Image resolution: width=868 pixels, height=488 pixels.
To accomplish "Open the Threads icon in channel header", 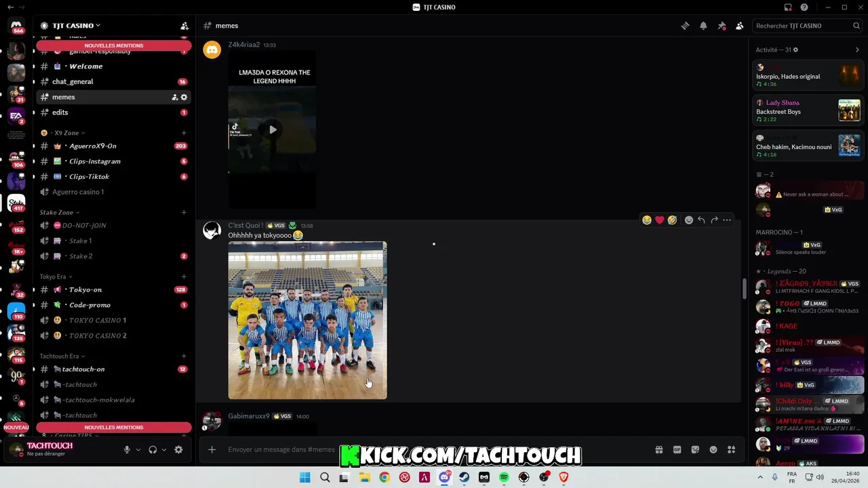I will 686,26.
